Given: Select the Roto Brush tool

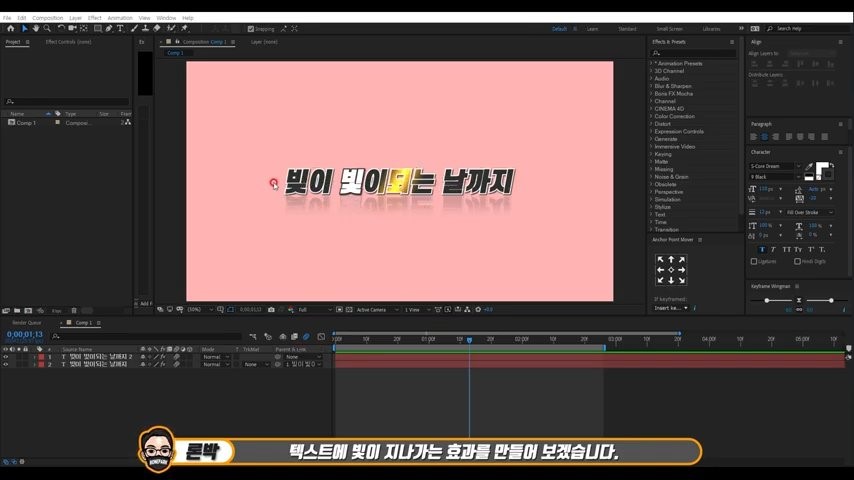Looking at the screenshot, I should point(171,28).
